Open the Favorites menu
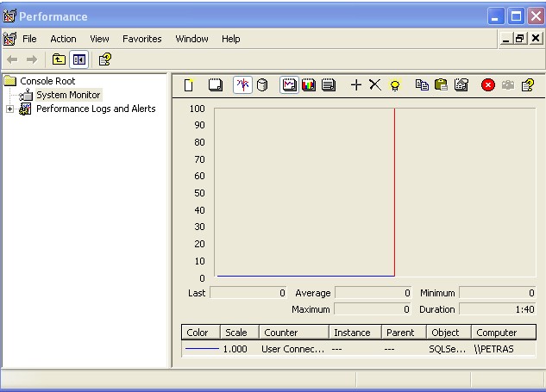The height and width of the screenshot is (392, 546). (142, 39)
